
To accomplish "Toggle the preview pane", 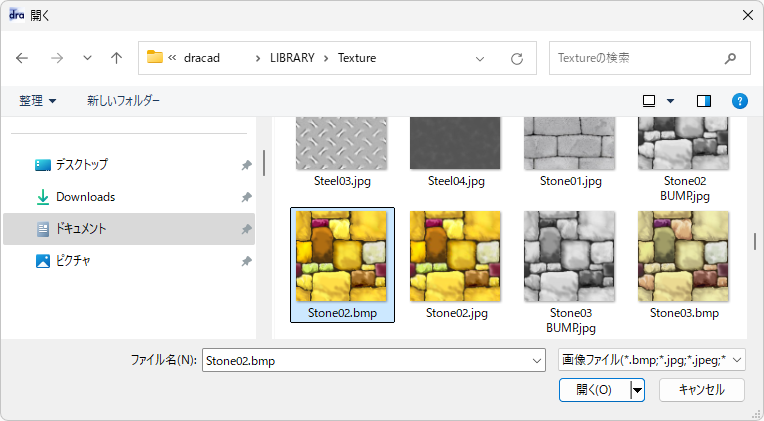I will [704, 101].
